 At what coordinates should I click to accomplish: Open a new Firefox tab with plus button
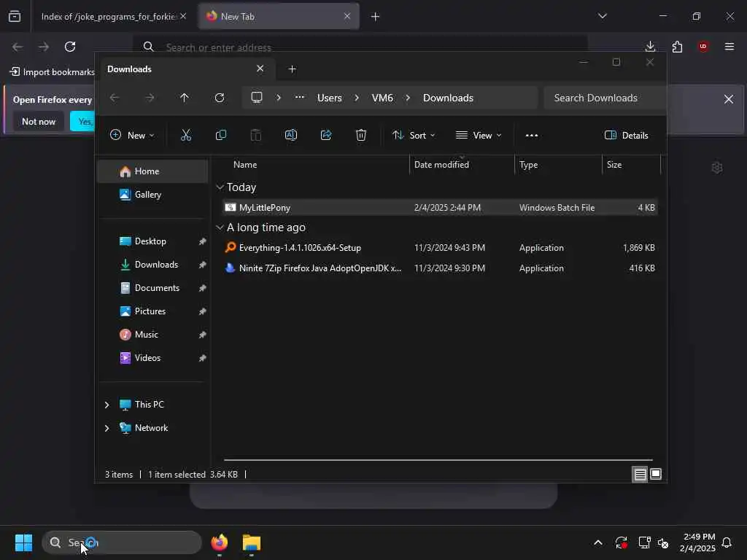pos(375,16)
